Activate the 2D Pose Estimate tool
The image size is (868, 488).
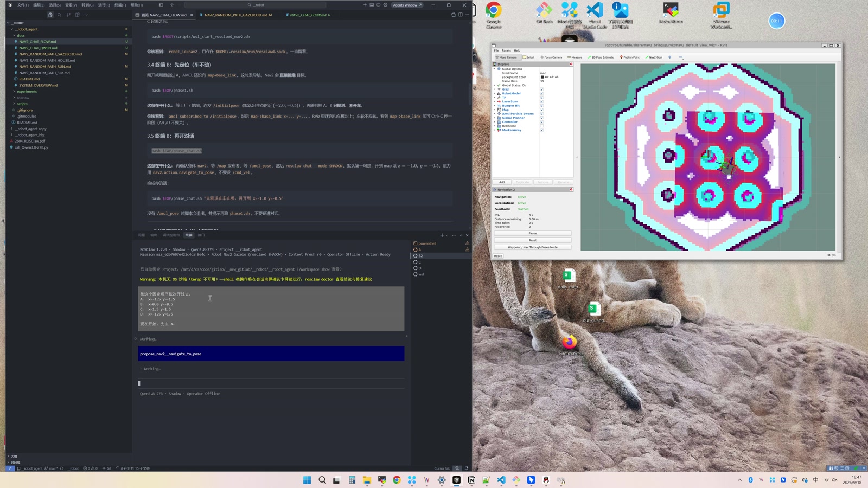601,57
